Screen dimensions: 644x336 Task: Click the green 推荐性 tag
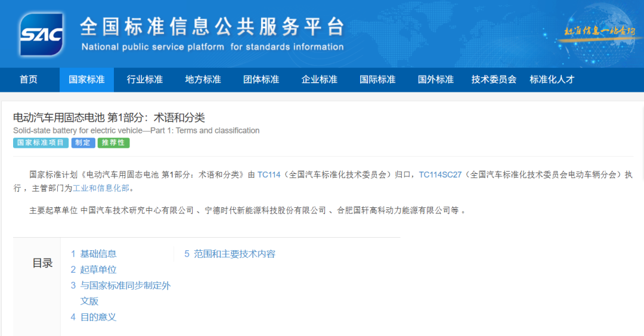coord(113,143)
